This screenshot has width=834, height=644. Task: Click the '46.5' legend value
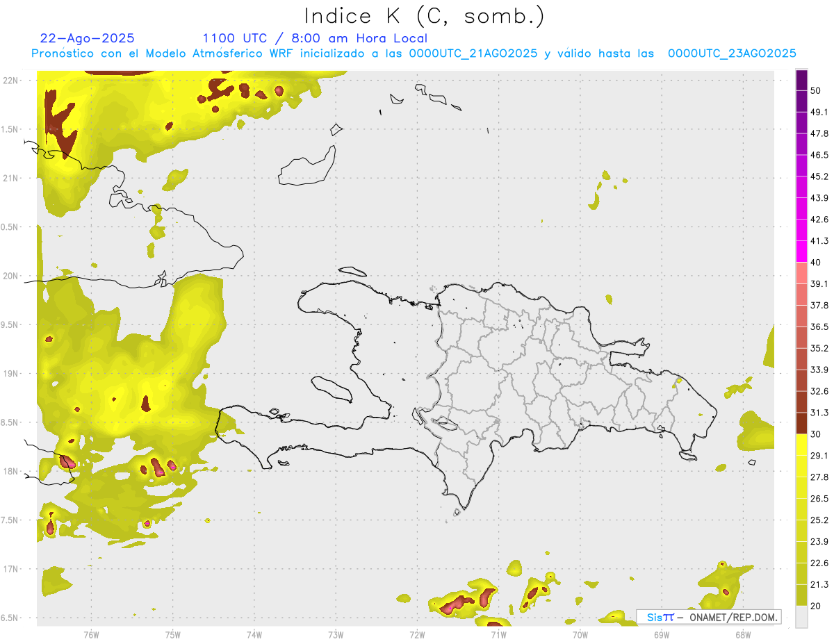(x=819, y=155)
